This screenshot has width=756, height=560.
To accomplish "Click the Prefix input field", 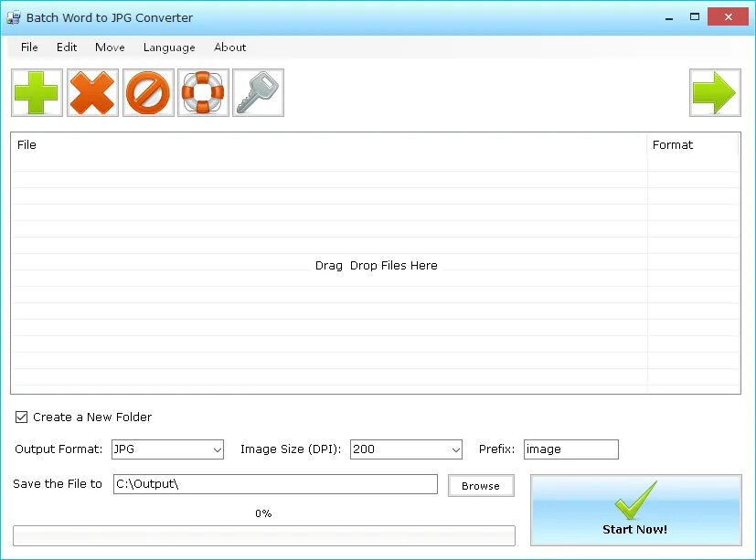I will [x=570, y=449].
